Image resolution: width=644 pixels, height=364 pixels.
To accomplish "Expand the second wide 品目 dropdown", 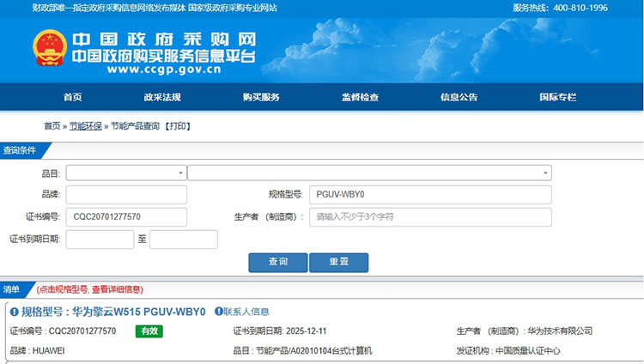I will pos(369,173).
